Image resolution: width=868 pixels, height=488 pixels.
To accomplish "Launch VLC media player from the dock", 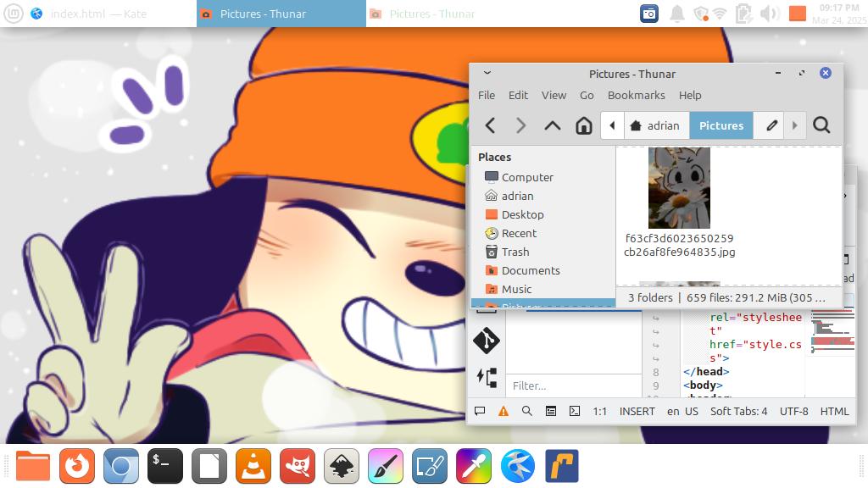I will click(x=253, y=466).
